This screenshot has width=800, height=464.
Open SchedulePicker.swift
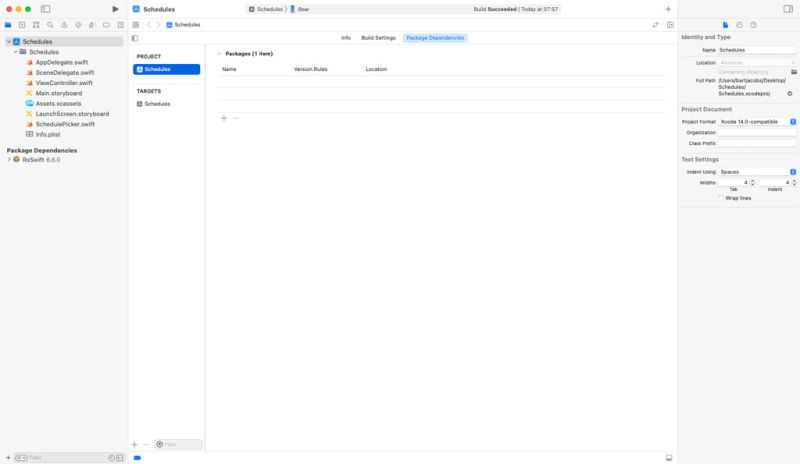65,124
